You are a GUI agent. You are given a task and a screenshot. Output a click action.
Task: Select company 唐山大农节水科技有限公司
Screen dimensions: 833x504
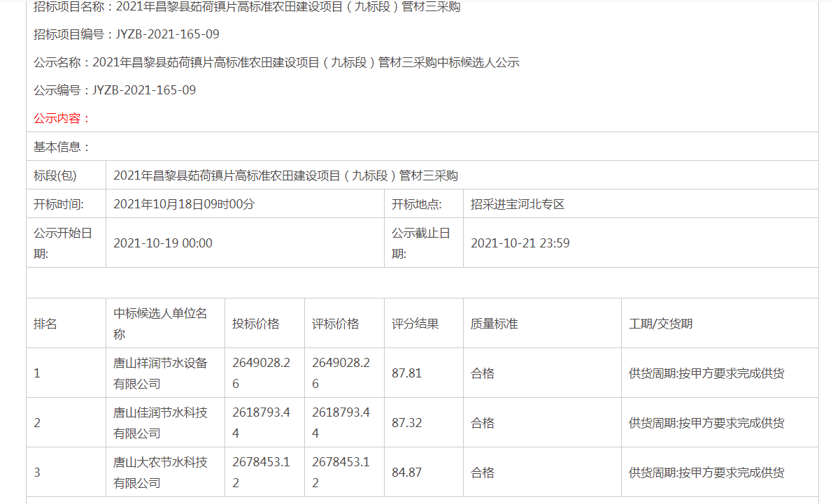(160, 472)
